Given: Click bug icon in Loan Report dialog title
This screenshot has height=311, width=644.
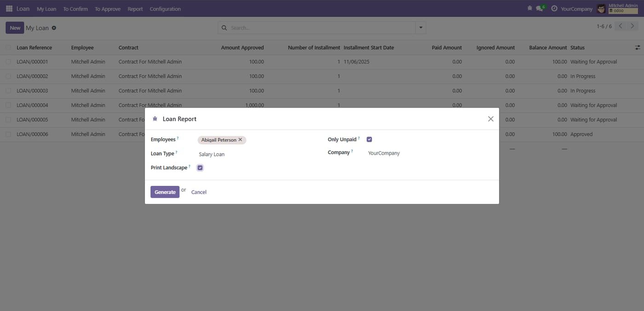Looking at the screenshot, I should coord(155,119).
